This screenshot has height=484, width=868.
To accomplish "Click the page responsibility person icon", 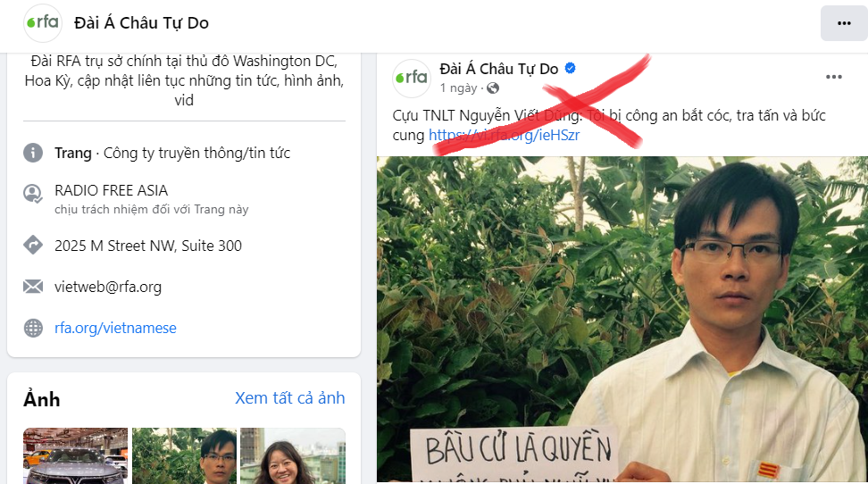I will coord(33,193).
